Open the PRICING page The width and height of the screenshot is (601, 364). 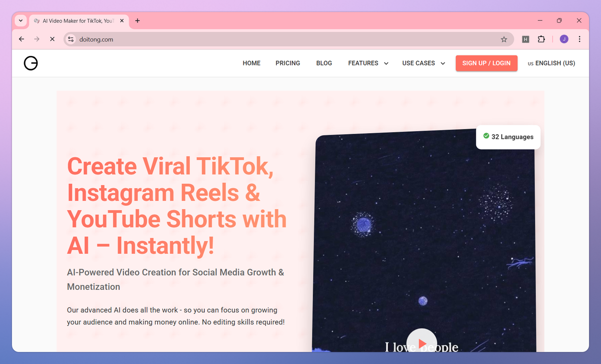[288, 63]
